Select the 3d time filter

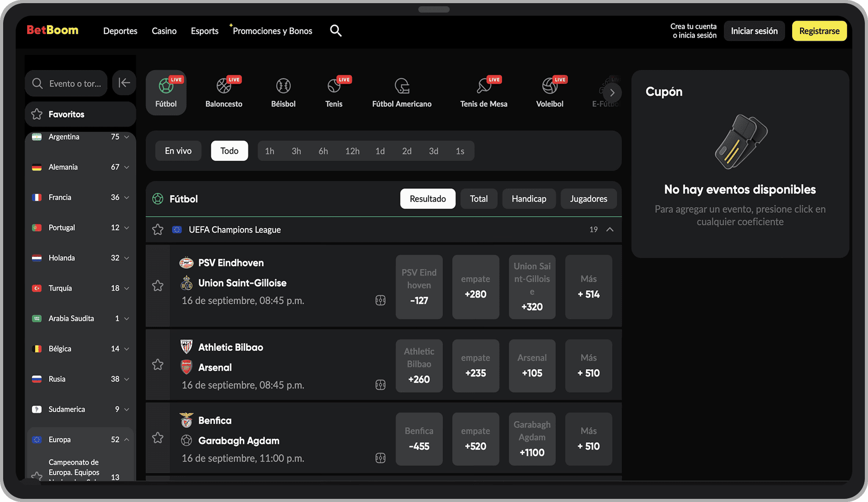433,151
